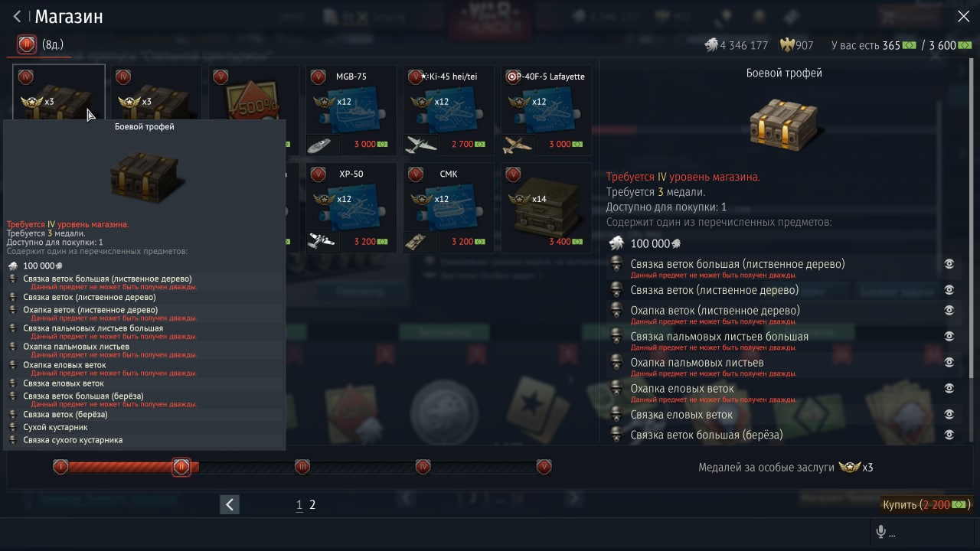Click the level III shop progress marker
980x551 pixels.
click(302, 467)
